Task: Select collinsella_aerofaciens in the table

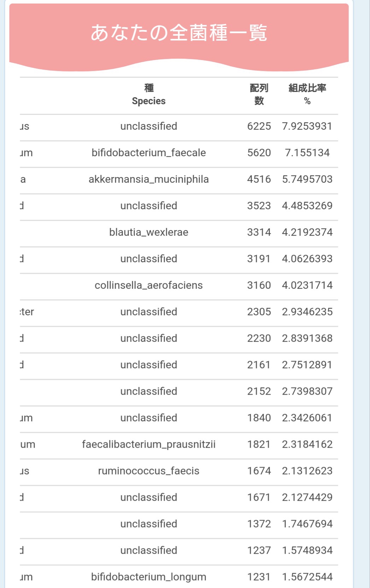Action: [x=149, y=285]
